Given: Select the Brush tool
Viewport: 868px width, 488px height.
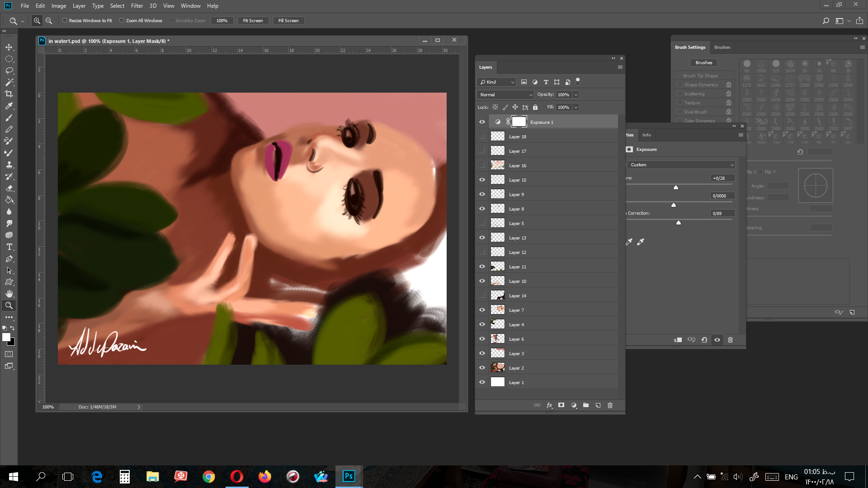Looking at the screenshot, I should (9, 117).
